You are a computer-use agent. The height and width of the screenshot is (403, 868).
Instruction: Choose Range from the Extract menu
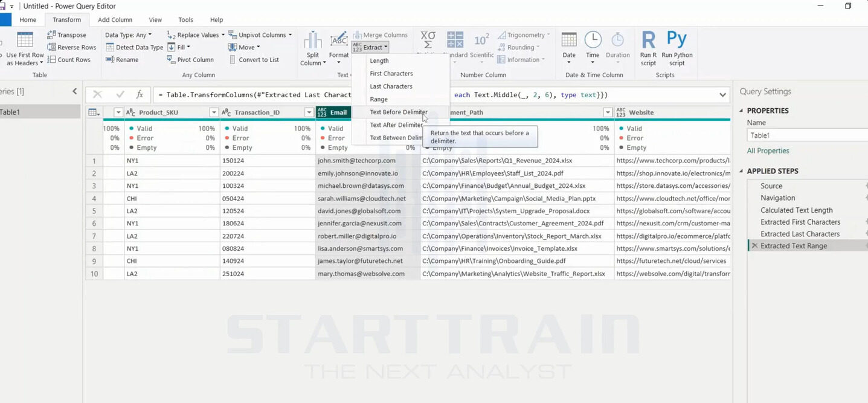click(x=400, y=99)
